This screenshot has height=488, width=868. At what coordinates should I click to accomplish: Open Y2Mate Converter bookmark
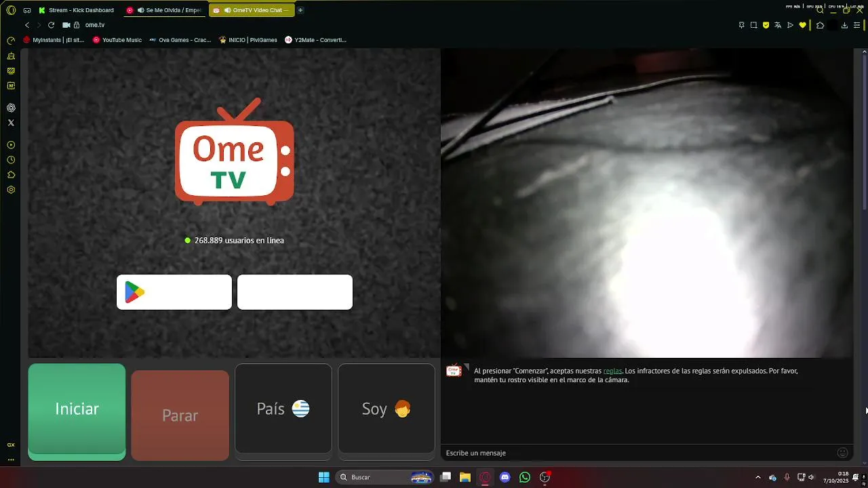[316, 40]
